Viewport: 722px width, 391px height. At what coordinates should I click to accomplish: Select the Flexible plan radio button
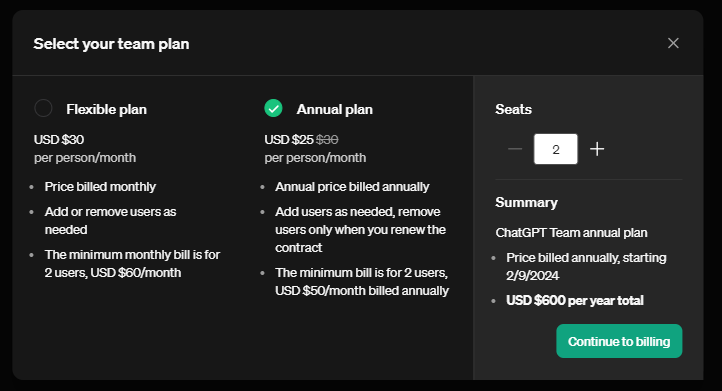pyautogui.click(x=43, y=109)
